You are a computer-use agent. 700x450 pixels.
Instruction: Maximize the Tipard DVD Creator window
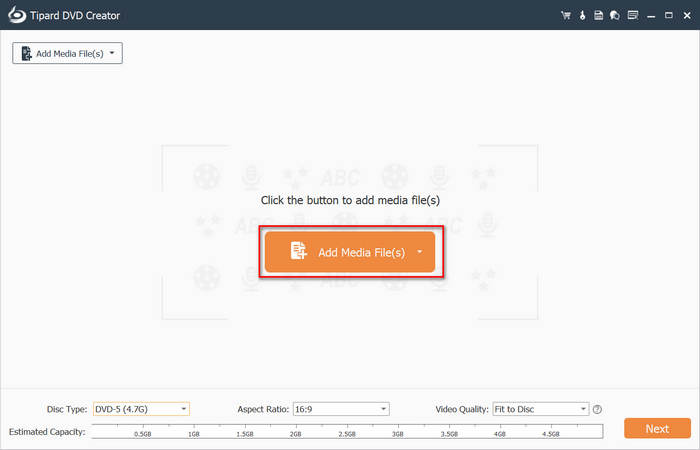tap(668, 16)
